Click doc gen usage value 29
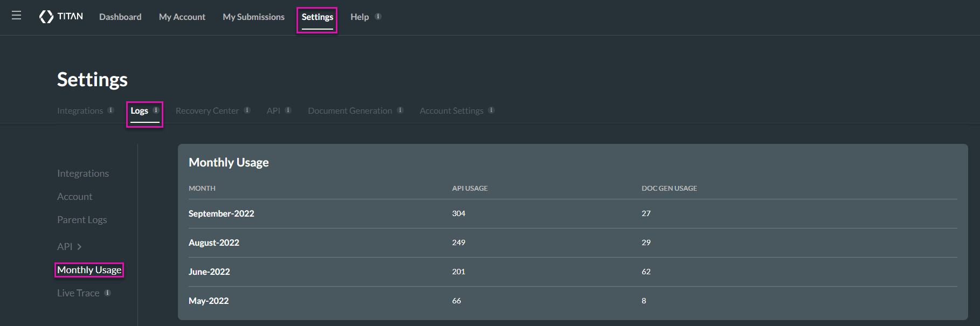The image size is (980, 326). coord(646,242)
